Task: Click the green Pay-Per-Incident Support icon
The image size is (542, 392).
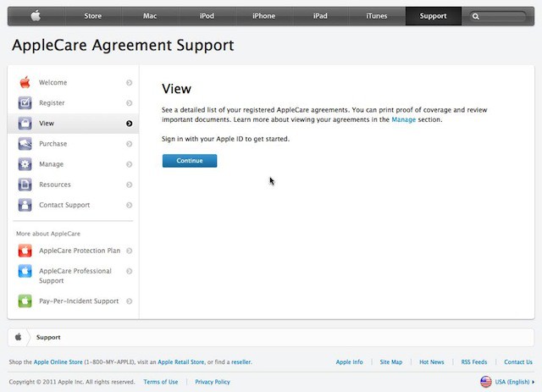Action: (25, 301)
